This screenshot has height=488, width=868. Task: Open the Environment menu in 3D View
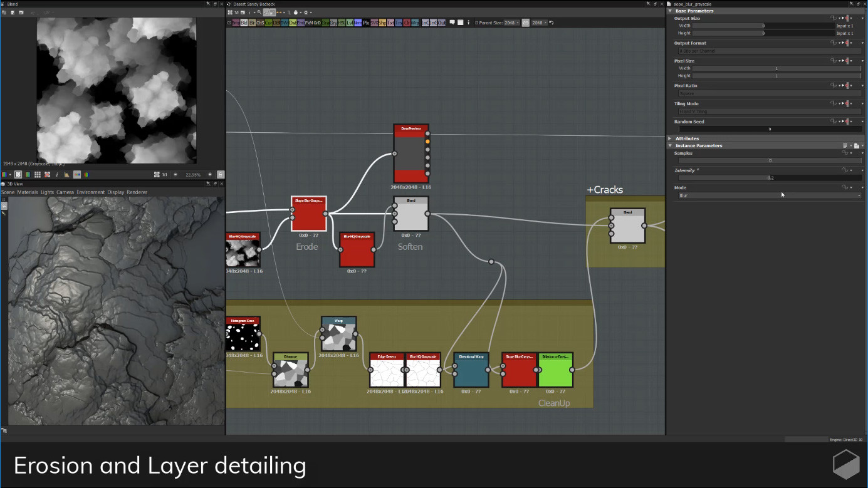[x=92, y=192]
